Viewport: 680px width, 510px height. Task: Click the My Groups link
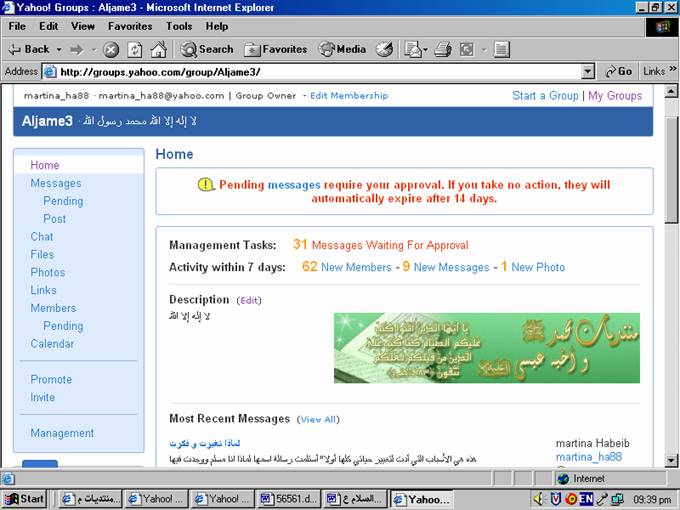pos(615,96)
